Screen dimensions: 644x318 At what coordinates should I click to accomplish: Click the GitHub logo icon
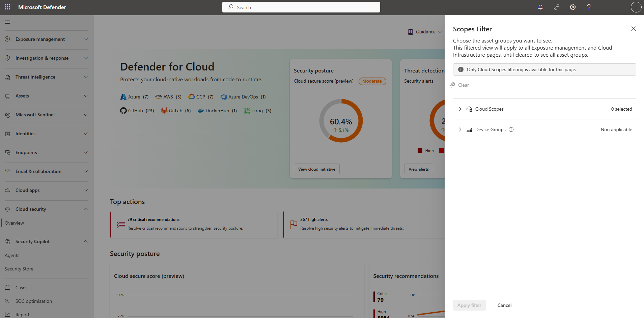[123, 111]
